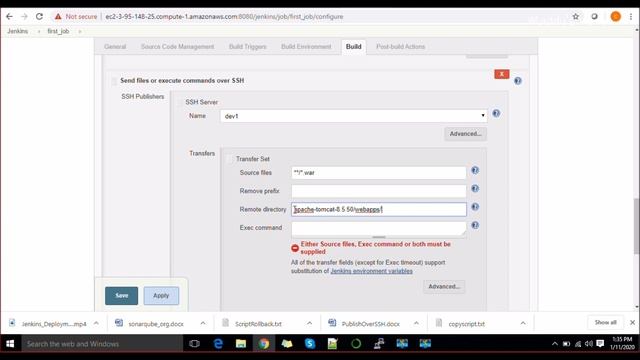Open Jenkins environment variables link
The image size is (640, 360).
tap(371, 271)
